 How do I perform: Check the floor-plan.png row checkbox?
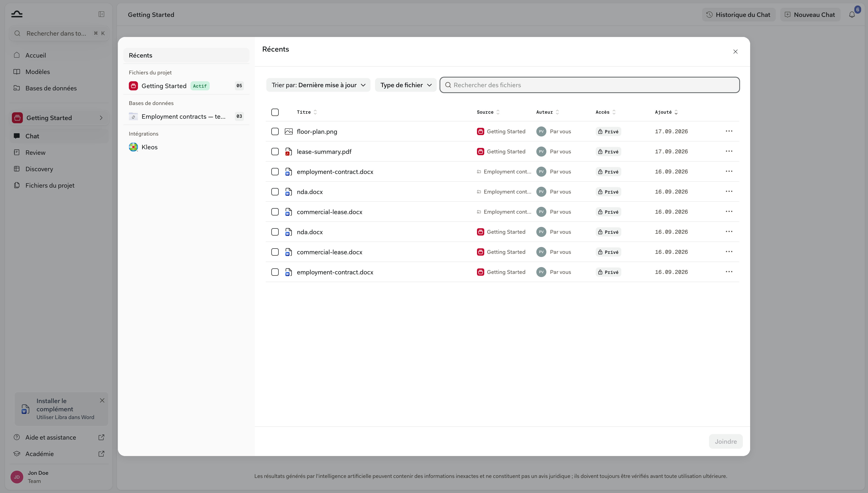click(275, 131)
